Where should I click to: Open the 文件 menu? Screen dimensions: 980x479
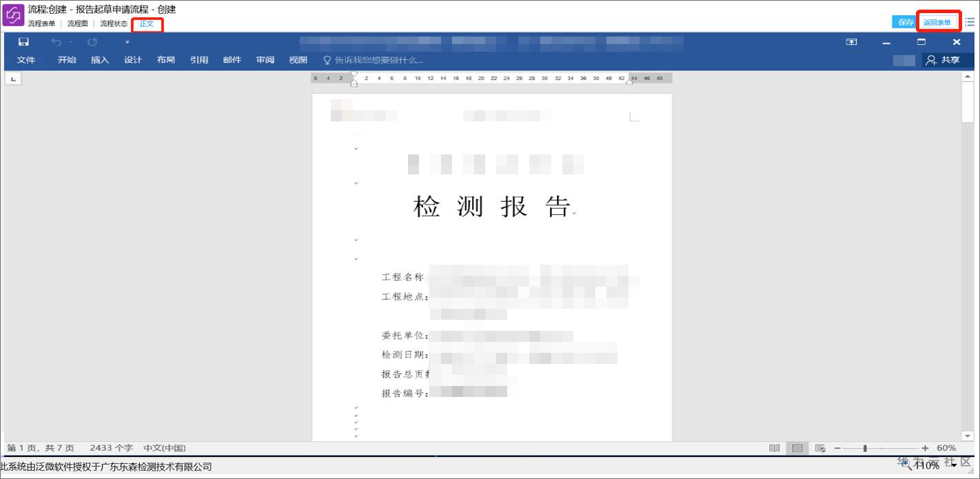26,60
